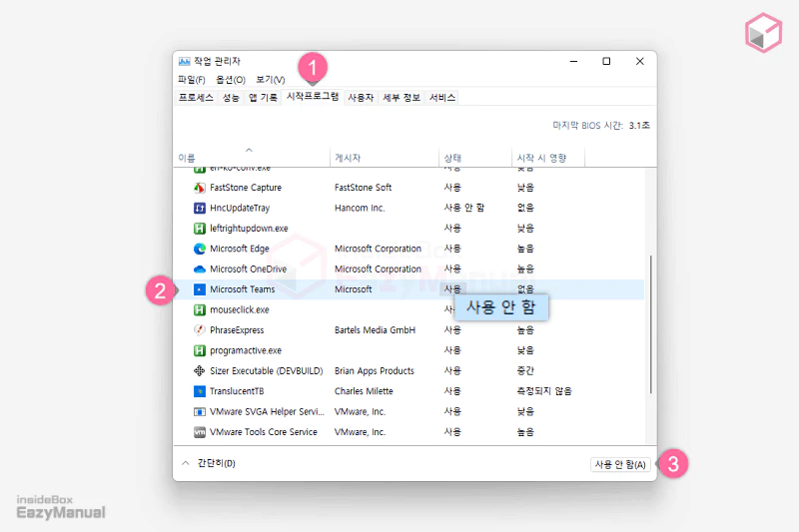Click the Hancom Inc. publisher cell
Image resolution: width=799 pixels, height=532 pixels.
(360, 209)
